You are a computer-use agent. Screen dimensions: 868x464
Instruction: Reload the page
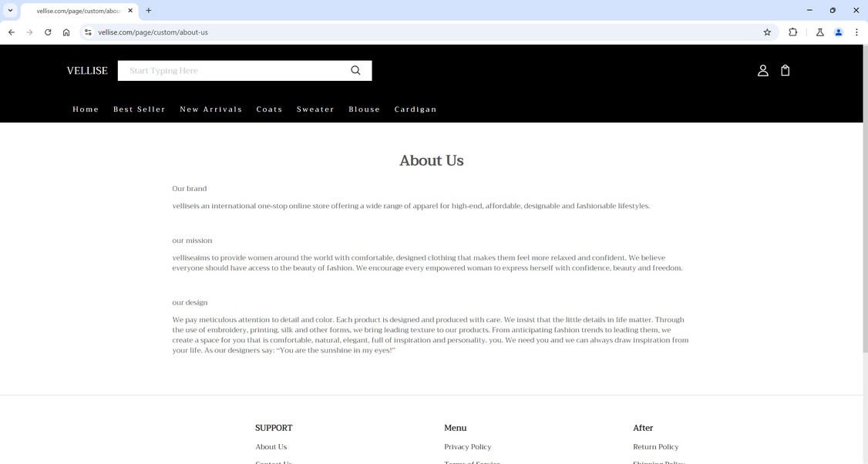point(48,32)
